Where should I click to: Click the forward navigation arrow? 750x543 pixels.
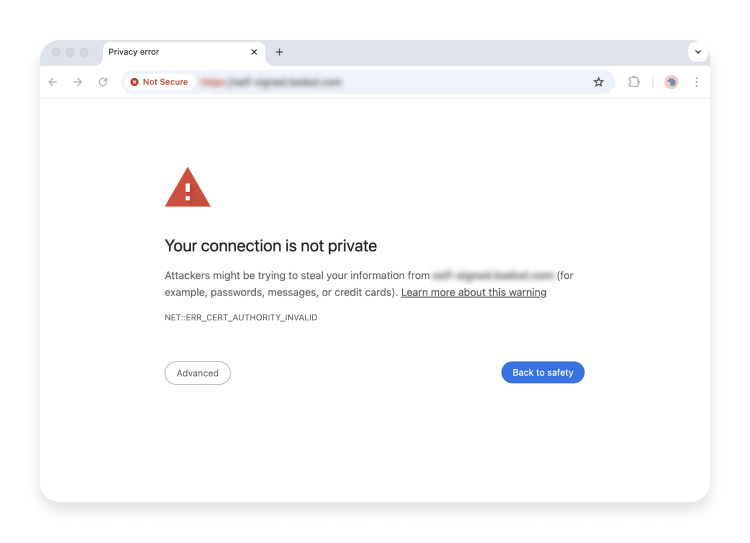coord(77,82)
